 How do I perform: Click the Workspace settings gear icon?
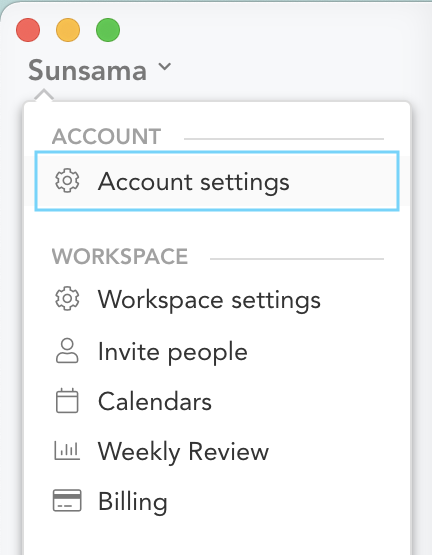pyautogui.click(x=67, y=299)
